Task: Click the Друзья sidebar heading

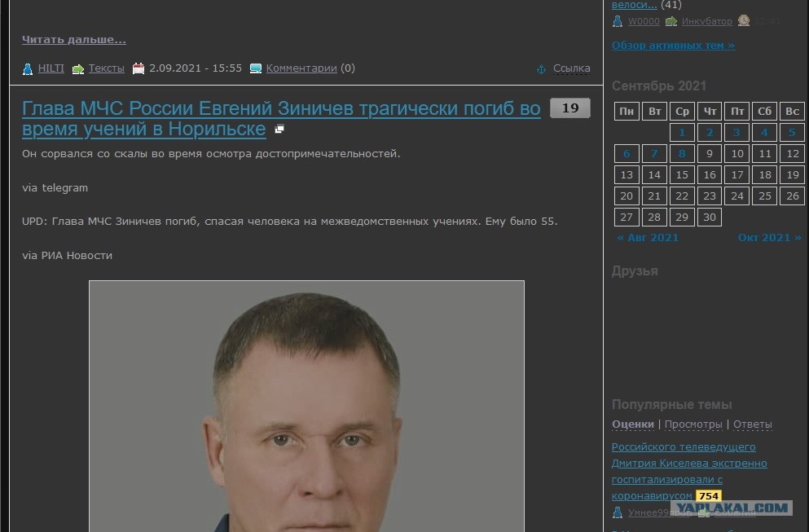Action: point(635,271)
